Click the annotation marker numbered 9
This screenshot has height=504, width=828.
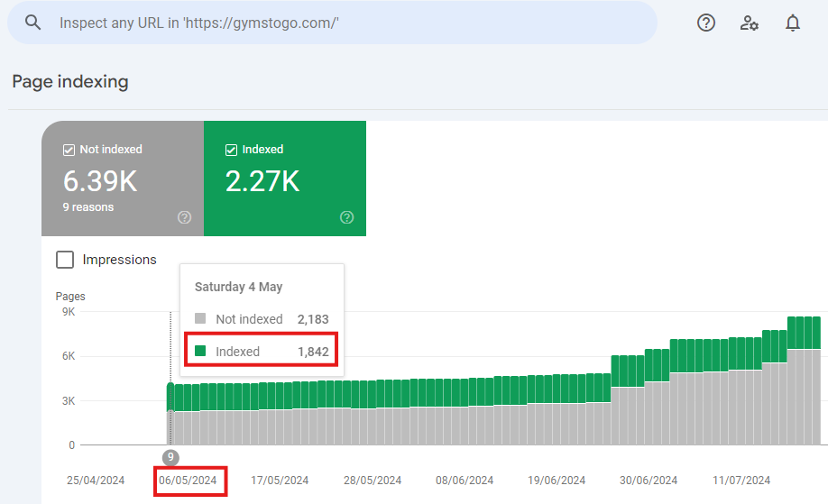coord(170,457)
